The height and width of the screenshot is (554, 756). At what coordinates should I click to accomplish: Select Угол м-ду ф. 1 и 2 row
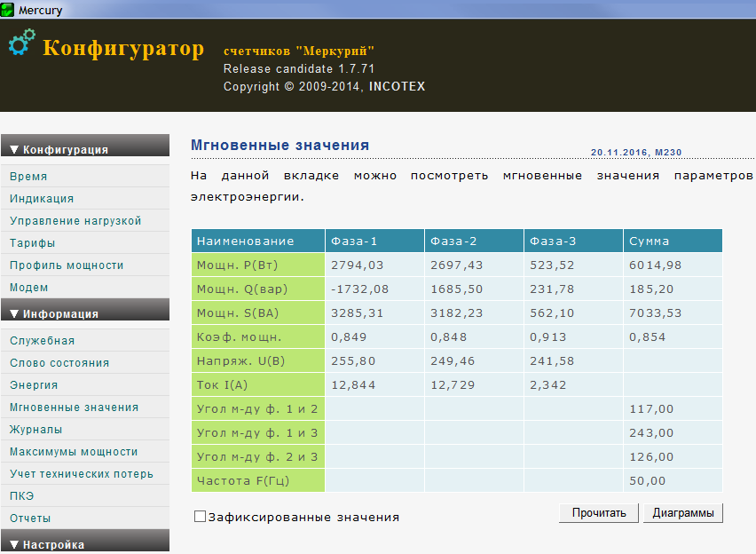click(x=258, y=408)
